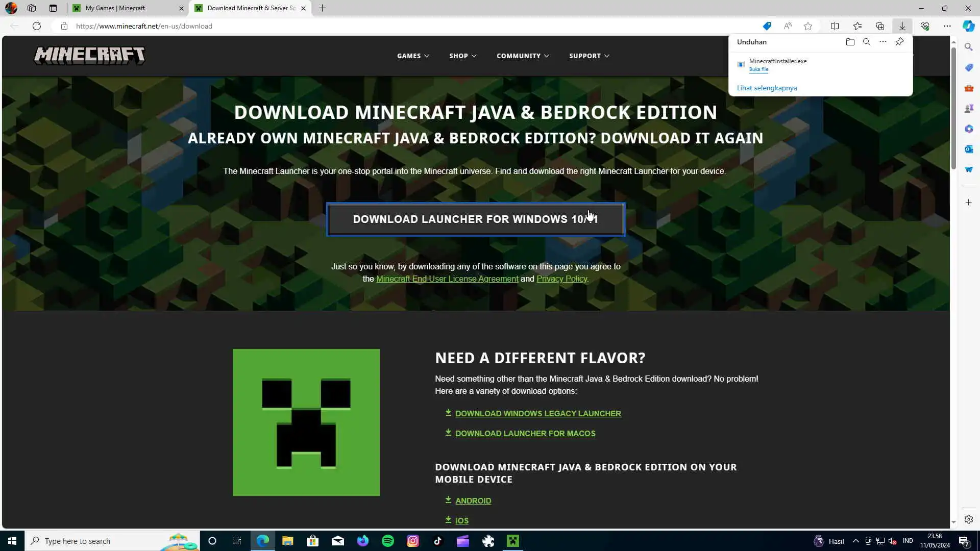Open downloads folder icon in Unduhan panel
The width and height of the screenshot is (980, 551).
pos(850,42)
